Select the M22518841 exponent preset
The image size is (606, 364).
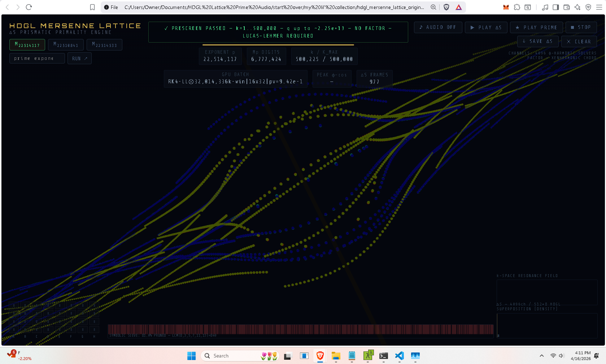tap(66, 45)
